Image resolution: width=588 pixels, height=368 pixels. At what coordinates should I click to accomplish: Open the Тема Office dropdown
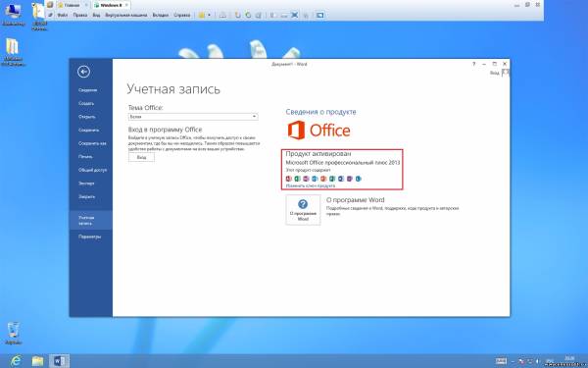[193, 117]
